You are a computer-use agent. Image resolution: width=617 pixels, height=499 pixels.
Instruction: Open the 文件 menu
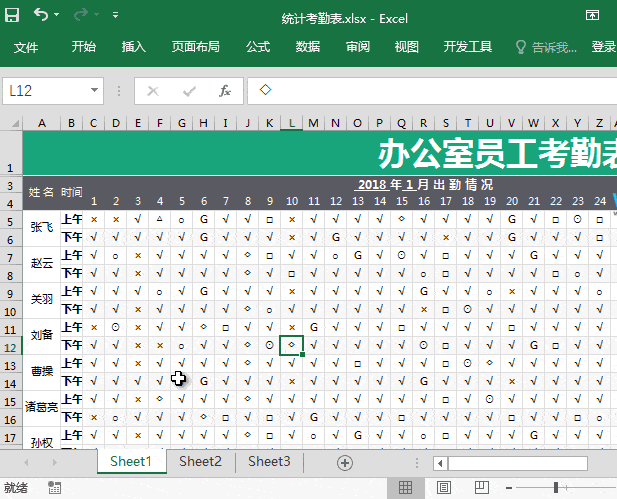pyautogui.click(x=26, y=47)
